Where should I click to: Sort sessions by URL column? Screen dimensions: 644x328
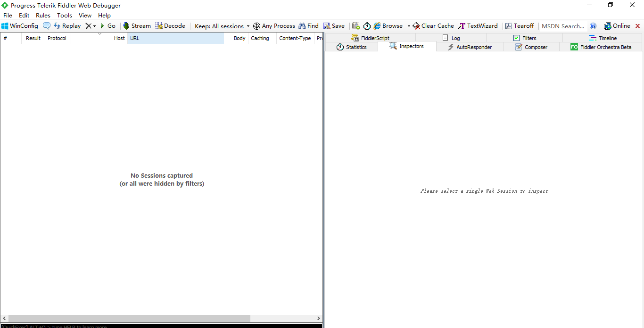[x=175, y=38]
